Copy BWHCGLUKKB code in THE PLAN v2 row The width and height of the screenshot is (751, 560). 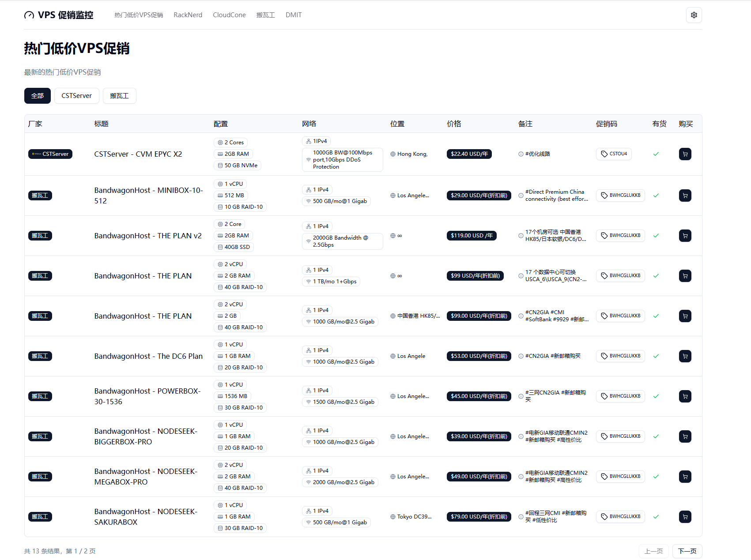(620, 236)
